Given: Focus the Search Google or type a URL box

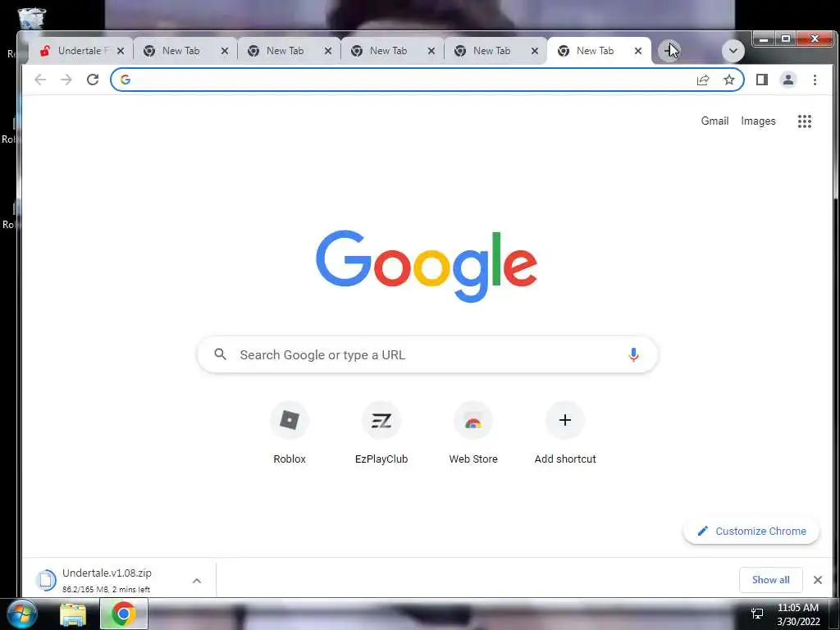Looking at the screenshot, I should pyautogui.click(x=427, y=354).
